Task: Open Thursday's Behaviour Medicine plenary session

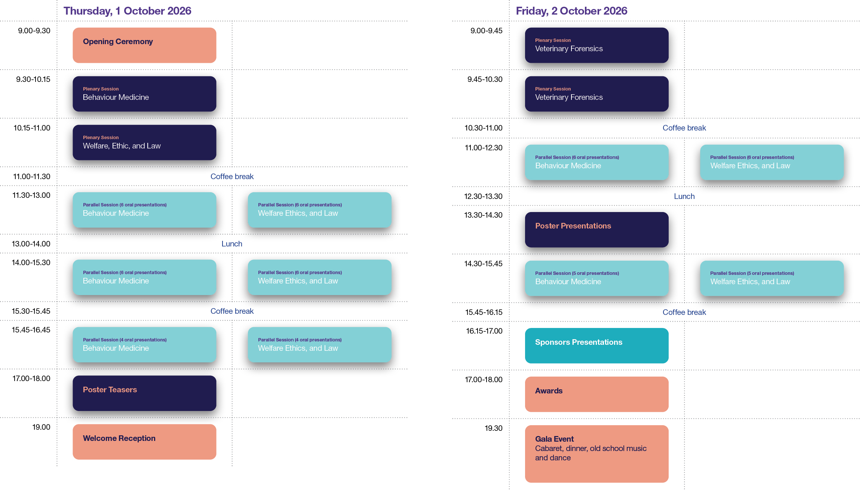Action: pyautogui.click(x=144, y=94)
